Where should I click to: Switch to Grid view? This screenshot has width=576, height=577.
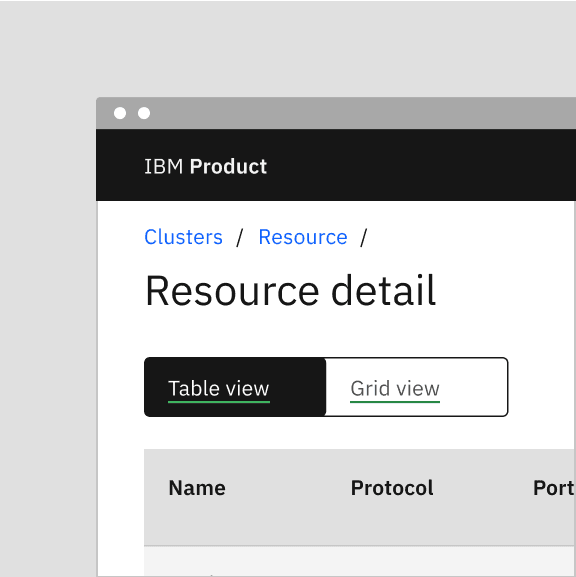(x=417, y=387)
